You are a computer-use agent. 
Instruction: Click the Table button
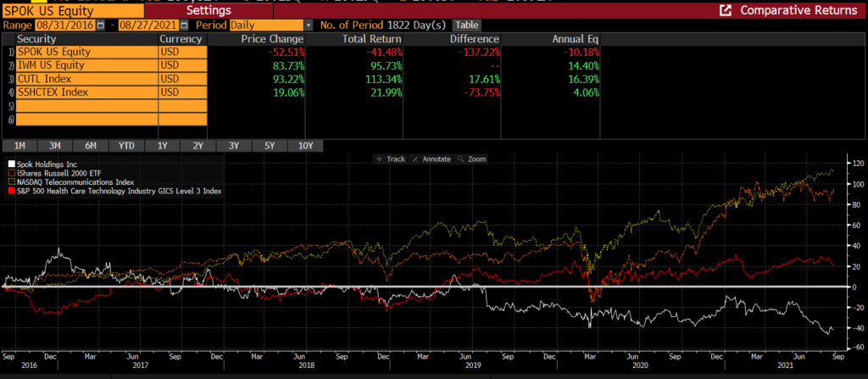467,25
